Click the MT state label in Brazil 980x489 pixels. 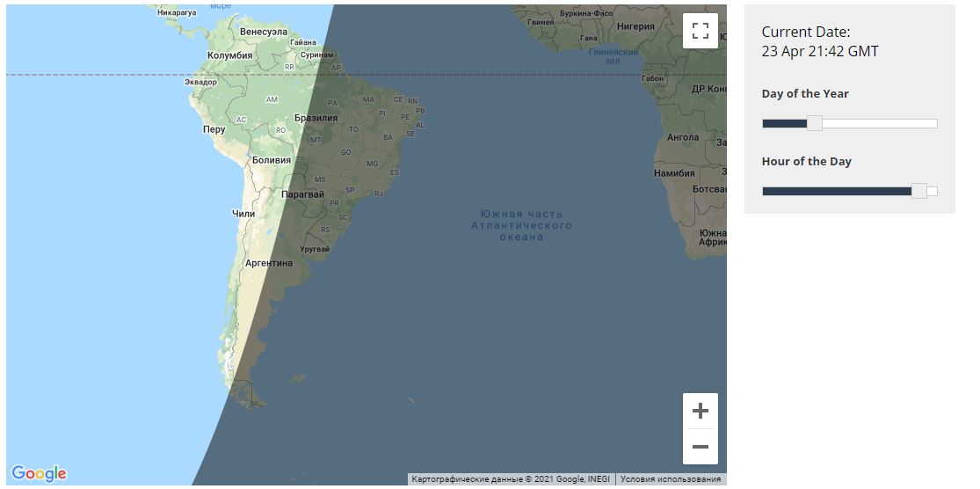tap(316, 140)
